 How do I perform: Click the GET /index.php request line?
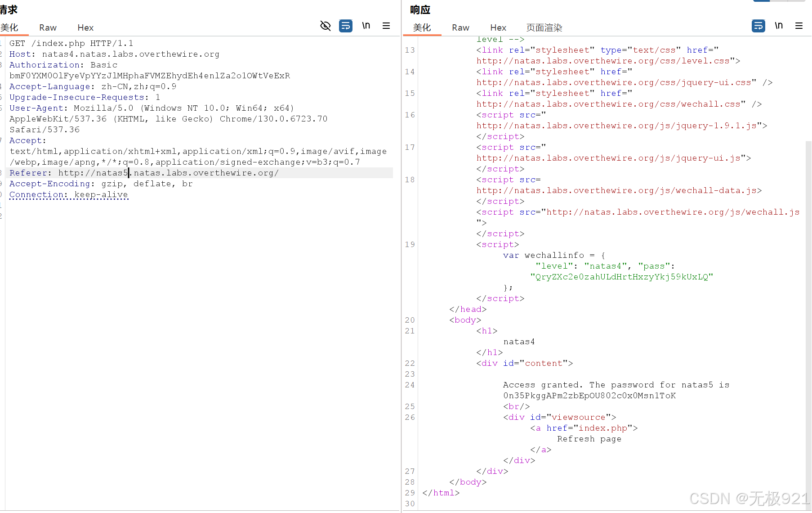71,43
